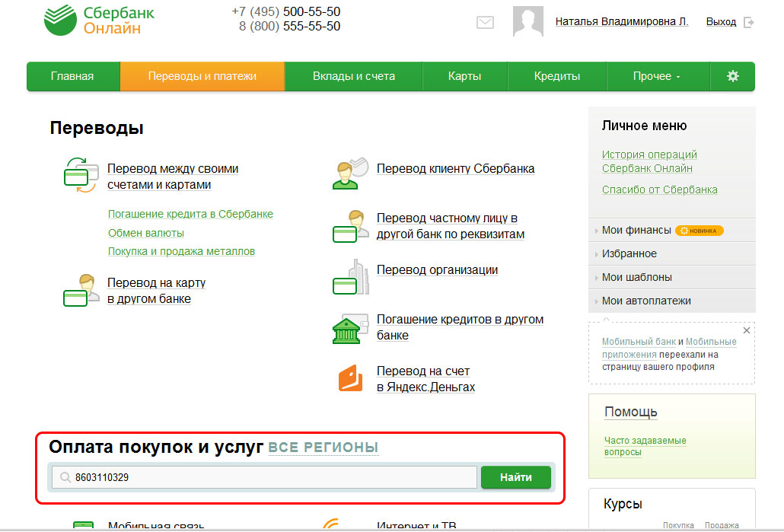The height and width of the screenshot is (532, 784).
Task: Expand the Прочее dropdown menu
Action: 657,76
